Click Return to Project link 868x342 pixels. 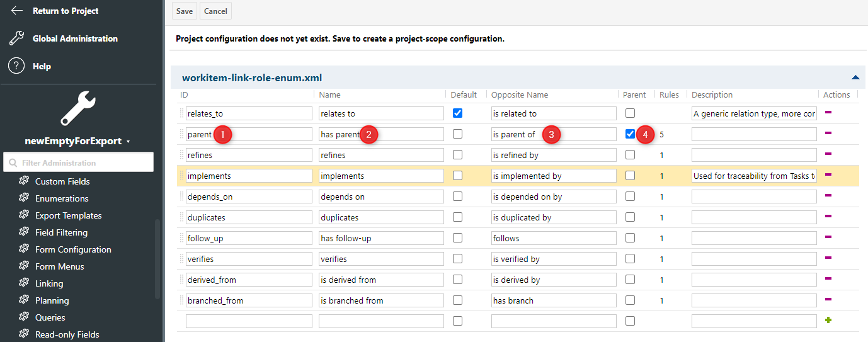[x=66, y=11]
